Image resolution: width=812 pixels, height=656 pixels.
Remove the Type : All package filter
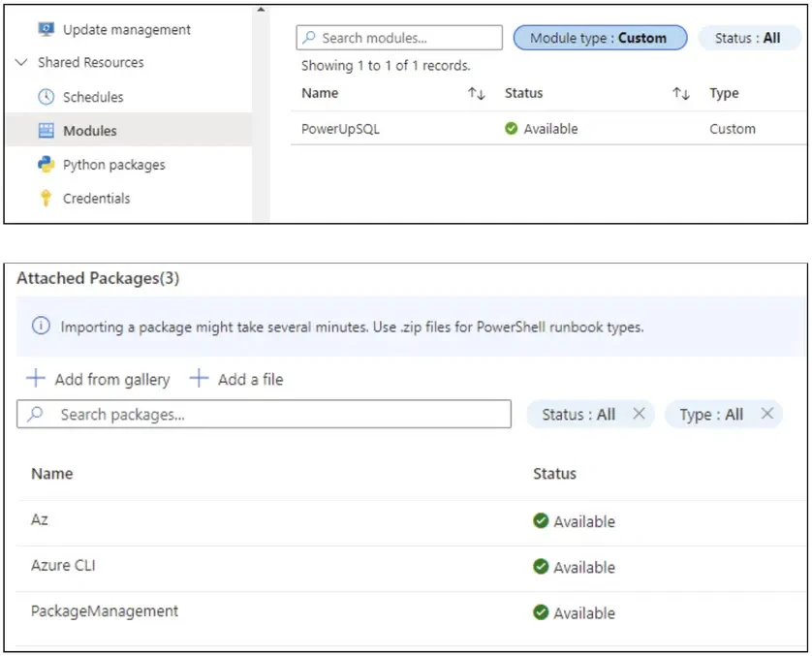tap(767, 414)
